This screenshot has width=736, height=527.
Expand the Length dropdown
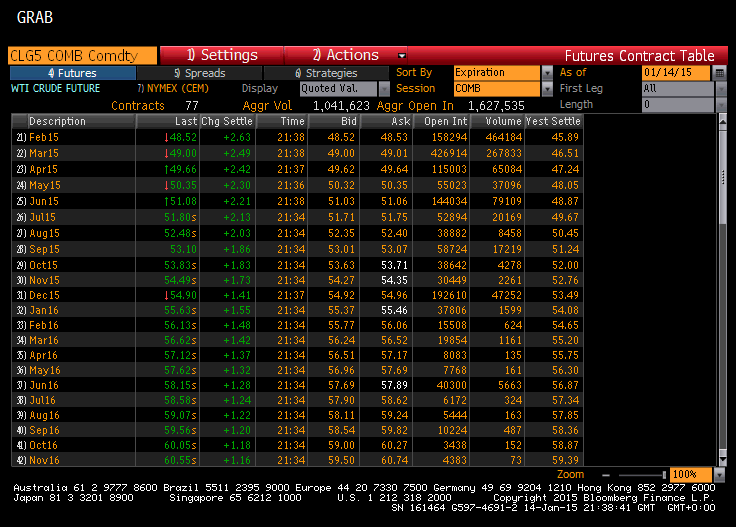pyautogui.click(x=721, y=105)
